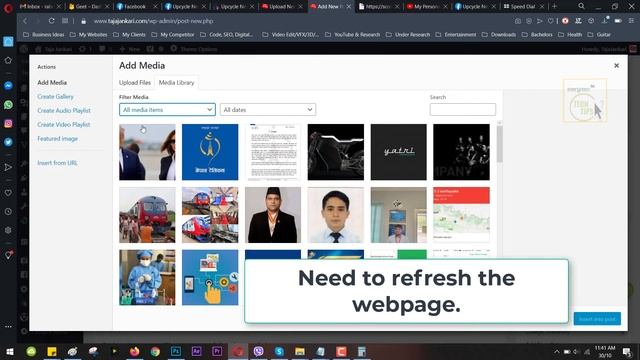640x360 pixels.
Task: Close the Add Media dialog
Action: pyautogui.click(x=616, y=65)
